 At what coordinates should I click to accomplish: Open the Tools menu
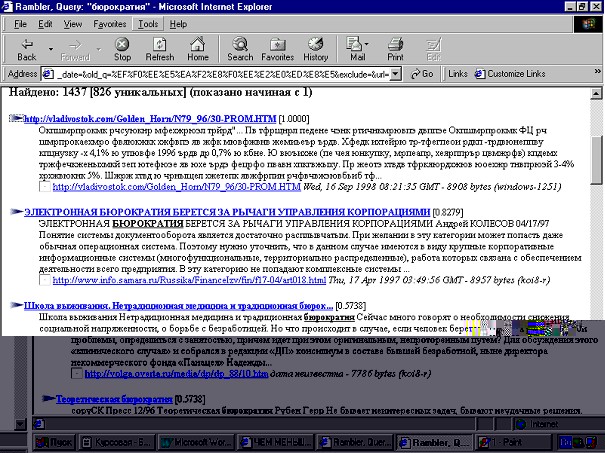[x=148, y=24]
